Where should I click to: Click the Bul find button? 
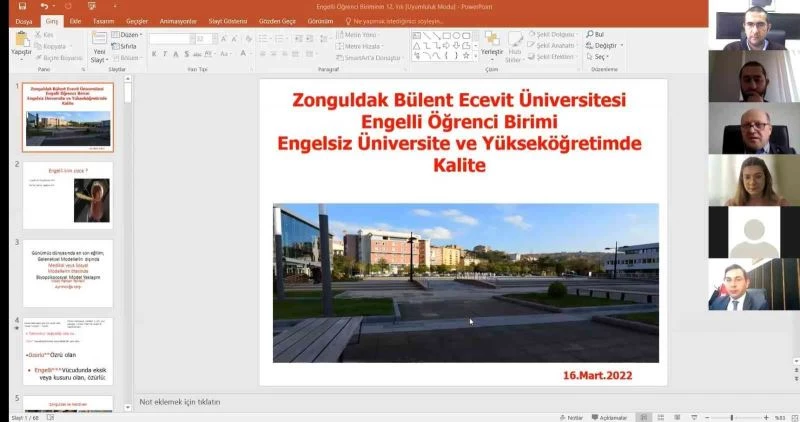pyautogui.click(x=595, y=34)
